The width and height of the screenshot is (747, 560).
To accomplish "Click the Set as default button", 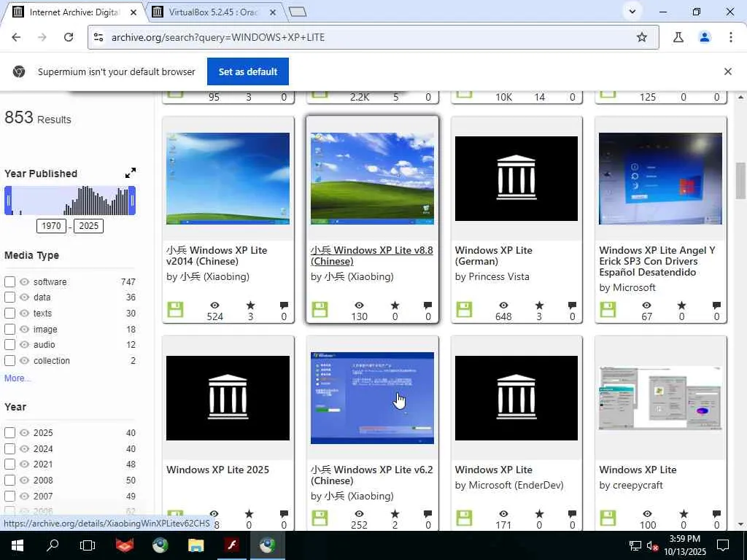I will 248,71.
